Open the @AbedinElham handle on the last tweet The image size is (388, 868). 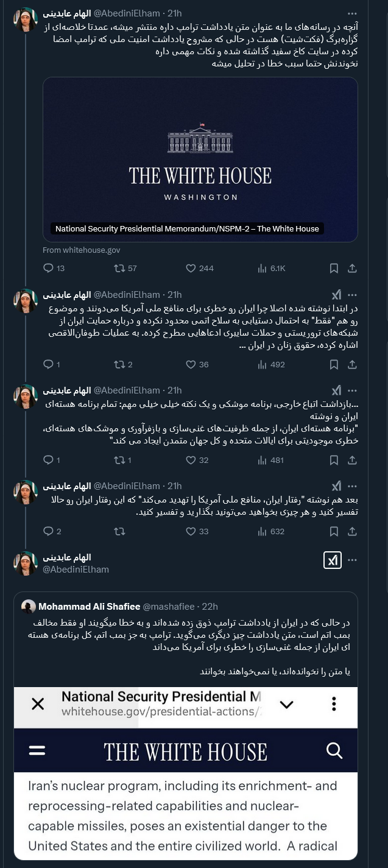pyautogui.click(x=76, y=569)
